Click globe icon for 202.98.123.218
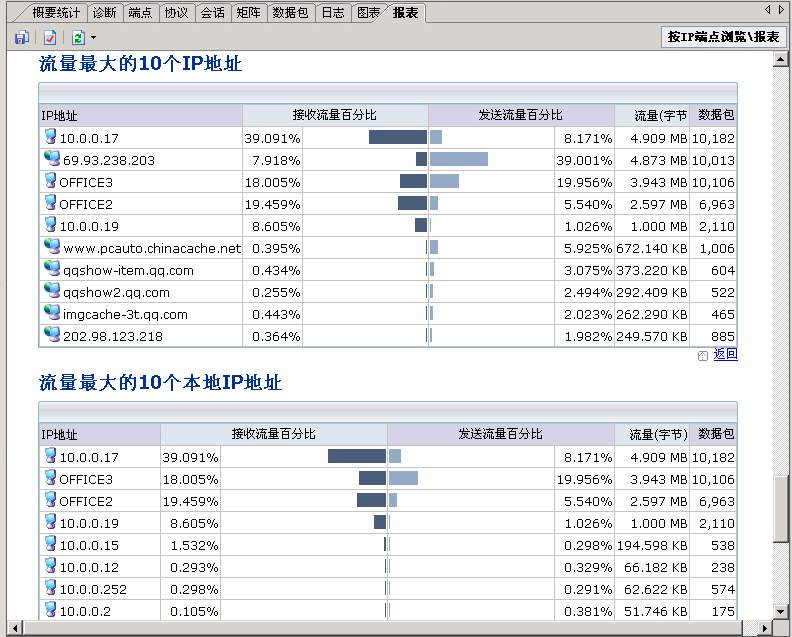Image resolution: width=792 pixels, height=637 pixels. tap(52, 334)
